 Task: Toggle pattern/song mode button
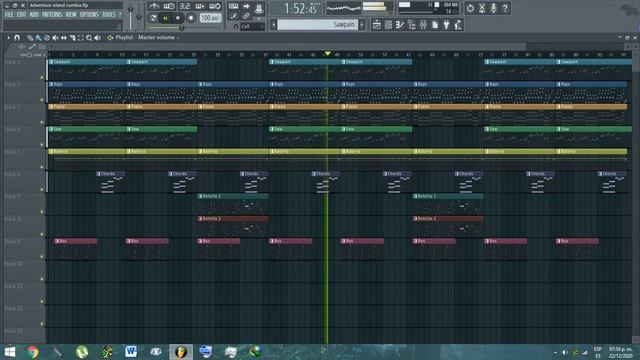click(153, 18)
